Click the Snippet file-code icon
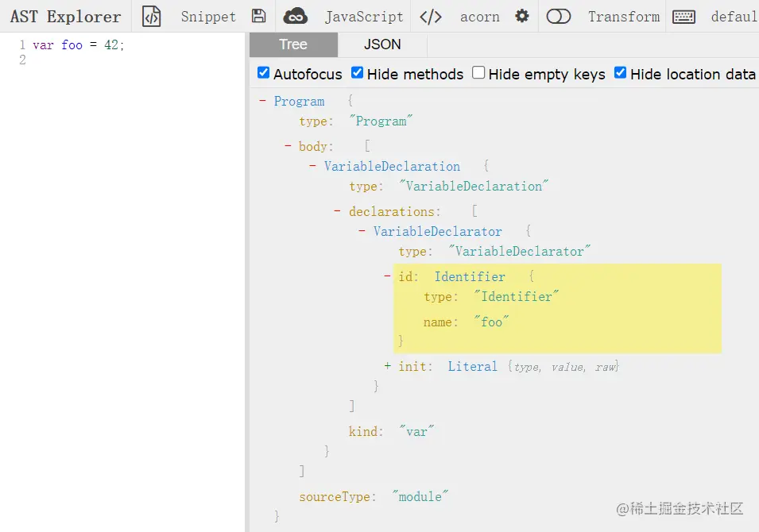The height and width of the screenshot is (532, 759). click(x=152, y=17)
